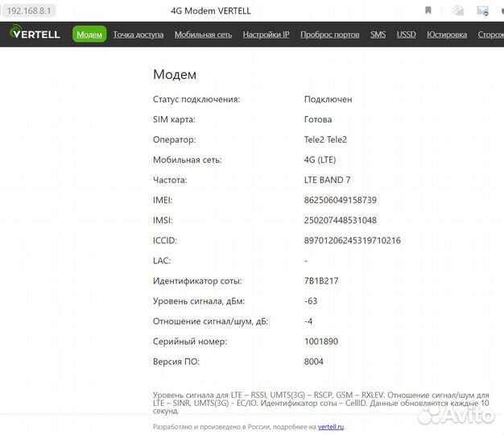The width and height of the screenshot is (504, 435).
Task: Click the weather icon in browser toolbar
Action: pyautogui.click(x=458, y=10)
